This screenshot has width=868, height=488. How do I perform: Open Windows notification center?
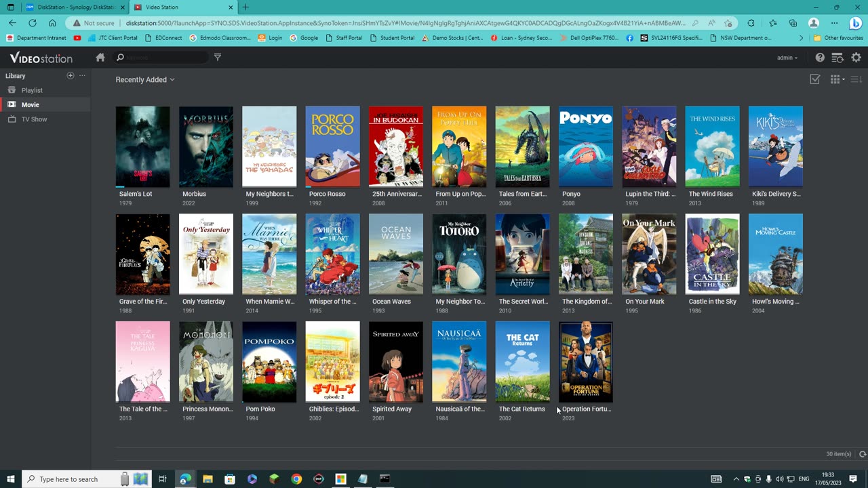(853, 479)
